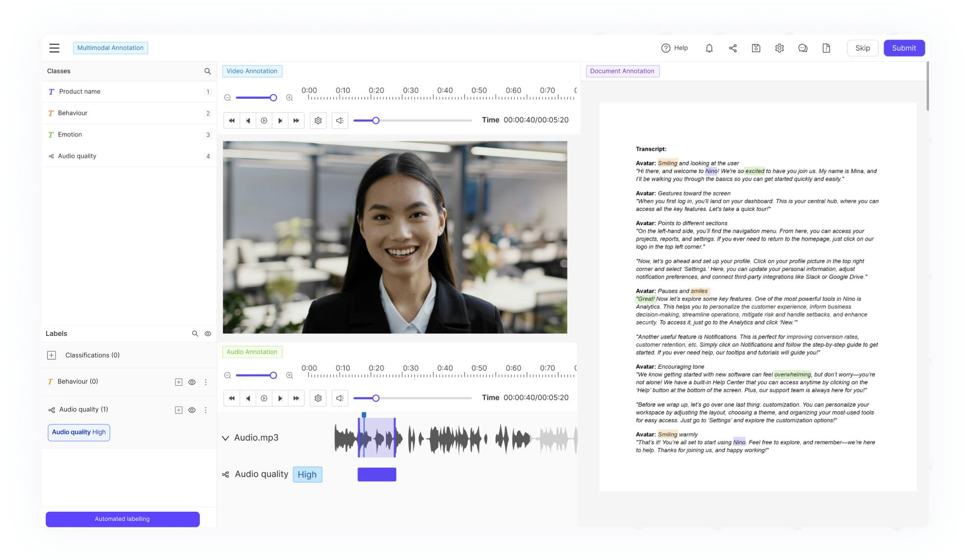
Task: Select the Emotion class
Action: [x=70, y=135]
